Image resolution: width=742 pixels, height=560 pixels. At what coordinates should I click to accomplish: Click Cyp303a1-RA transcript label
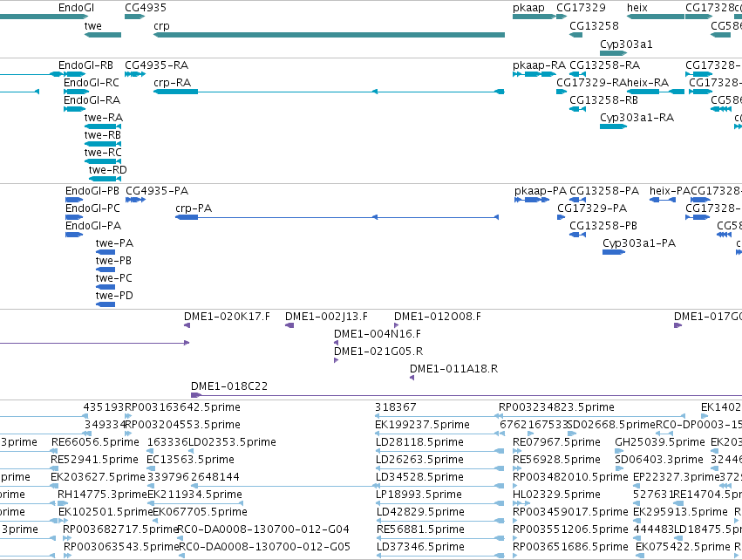click(637, 118)
